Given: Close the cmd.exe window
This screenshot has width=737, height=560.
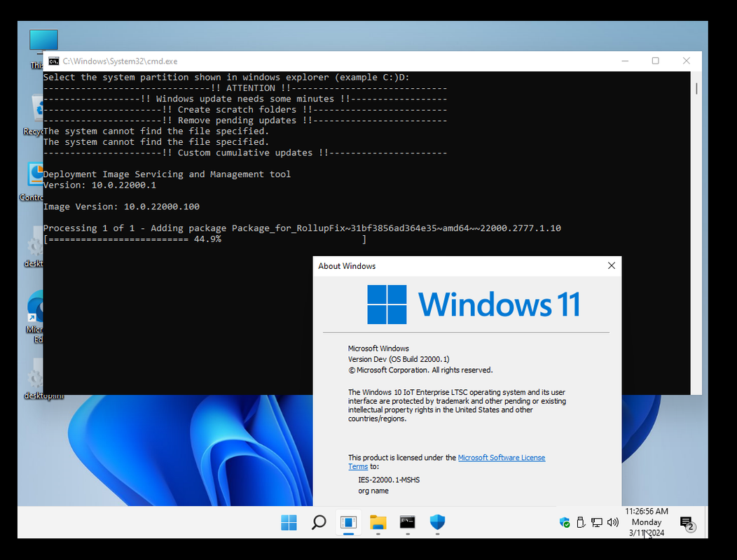Looking at the screenshot, I should [687, 61].
